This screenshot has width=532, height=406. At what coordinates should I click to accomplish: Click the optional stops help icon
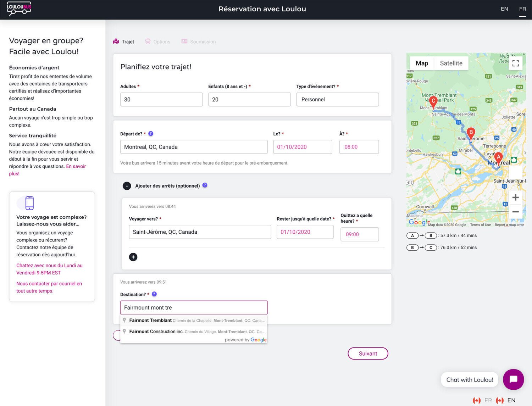click(205, 185)
